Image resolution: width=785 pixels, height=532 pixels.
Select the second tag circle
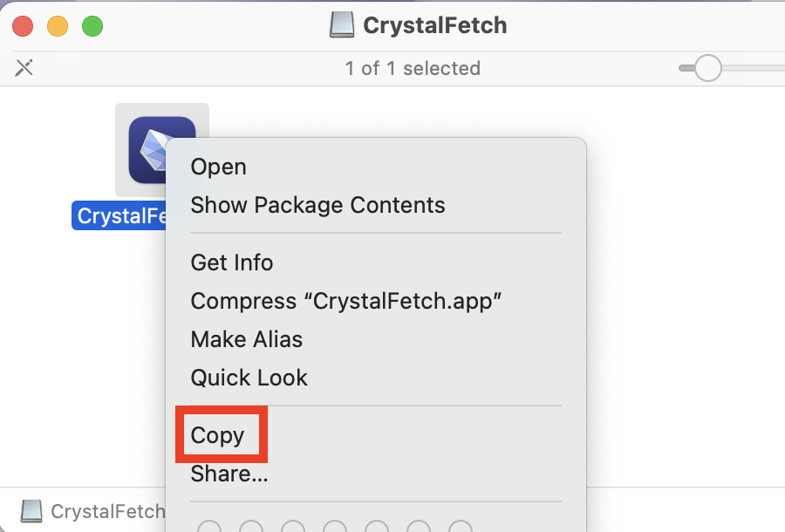(x=251, y=527)
